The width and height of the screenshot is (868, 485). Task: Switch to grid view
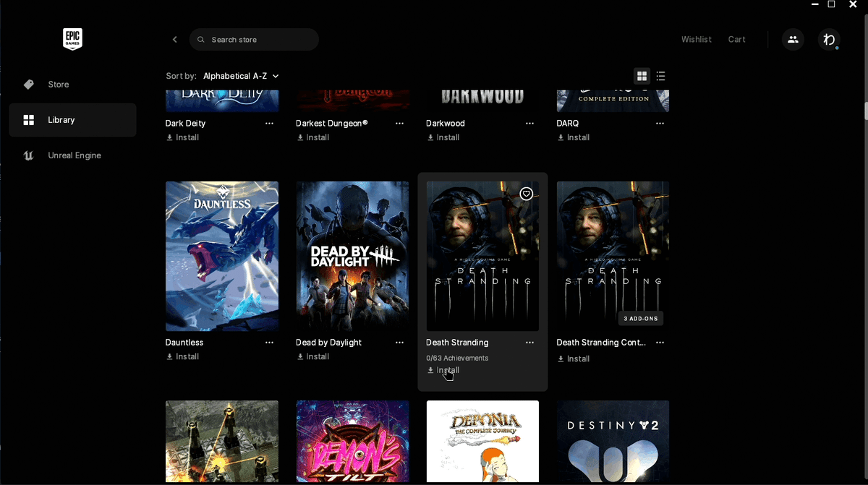(641, 76)
